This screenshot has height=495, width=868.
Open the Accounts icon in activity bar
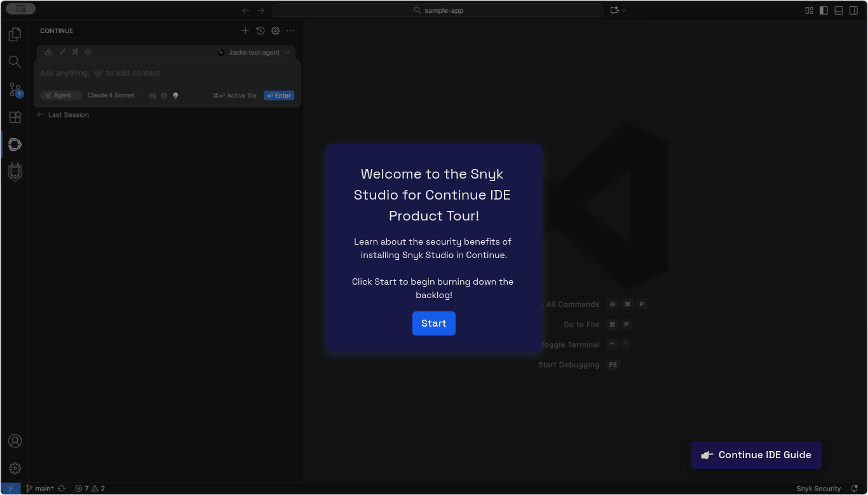[15, 441]
